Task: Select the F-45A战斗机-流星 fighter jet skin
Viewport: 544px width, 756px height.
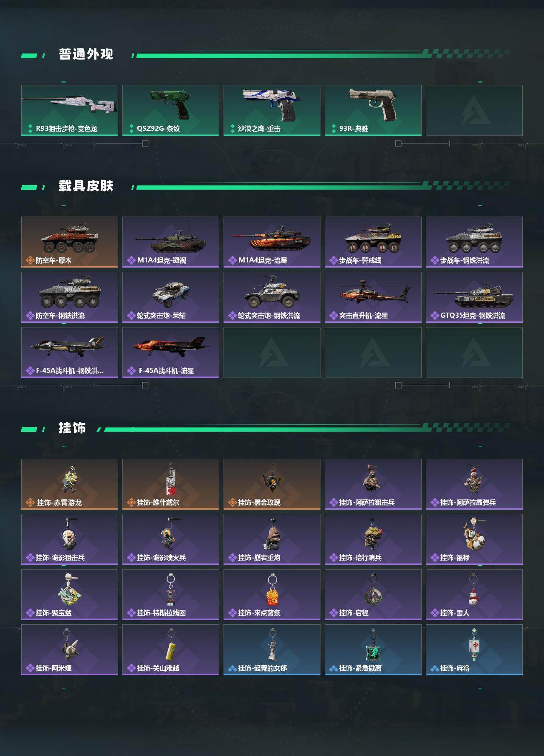Action: pyautogui.click(x=171, y=353)
